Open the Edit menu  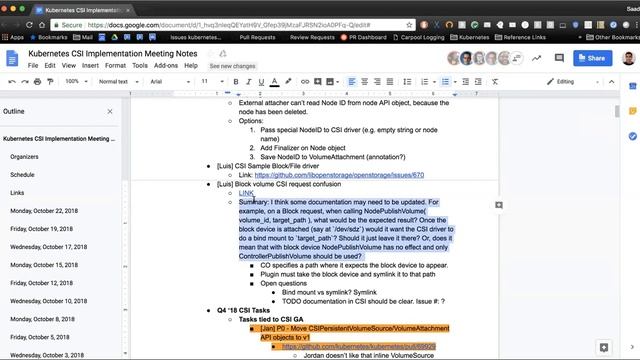point(50,66)
